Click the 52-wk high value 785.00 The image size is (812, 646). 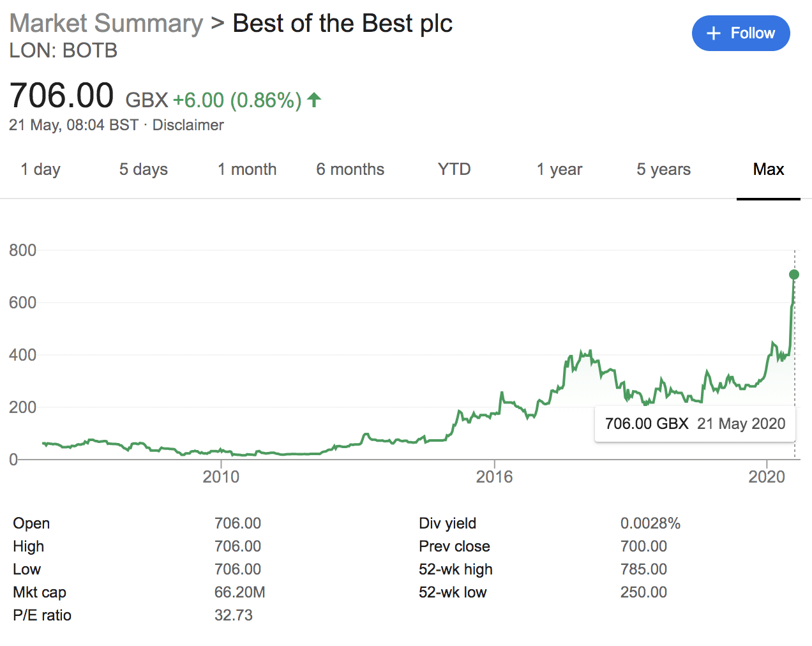pyautogui.click(x=643, y=569)
